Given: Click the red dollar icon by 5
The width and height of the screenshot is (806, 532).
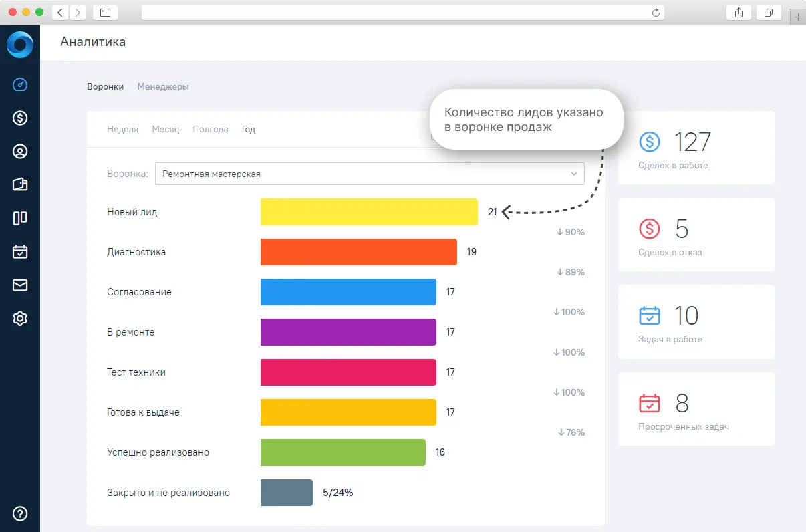Looking at the screenshot, I should click(x=650, y=229).
